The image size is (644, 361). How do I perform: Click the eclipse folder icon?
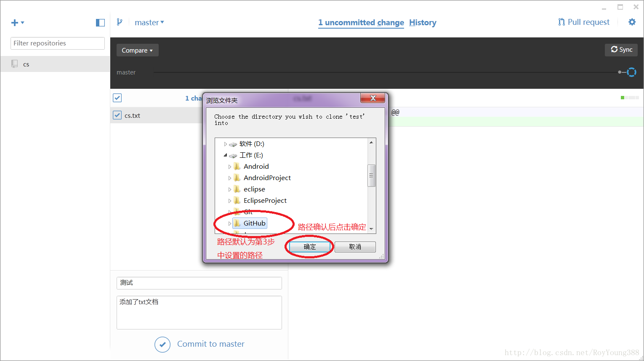point(237,189)
